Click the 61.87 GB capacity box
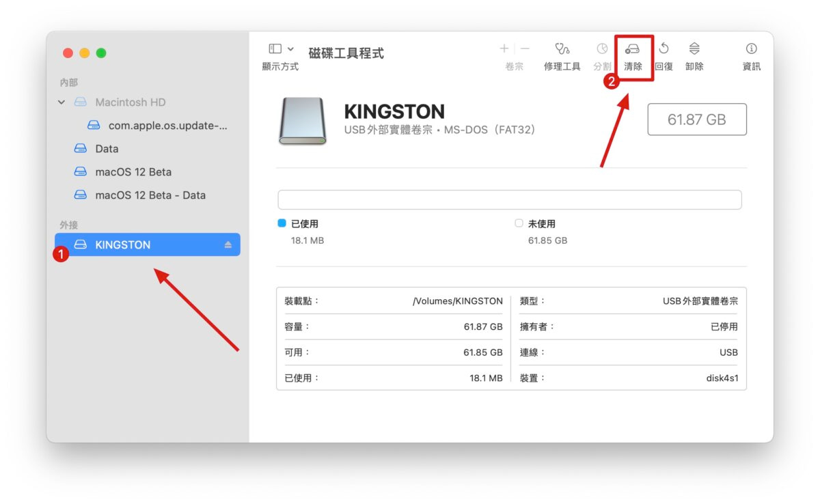Image resolution: width=820 pixels, height=504 pixels. click(x=697, y=120)
